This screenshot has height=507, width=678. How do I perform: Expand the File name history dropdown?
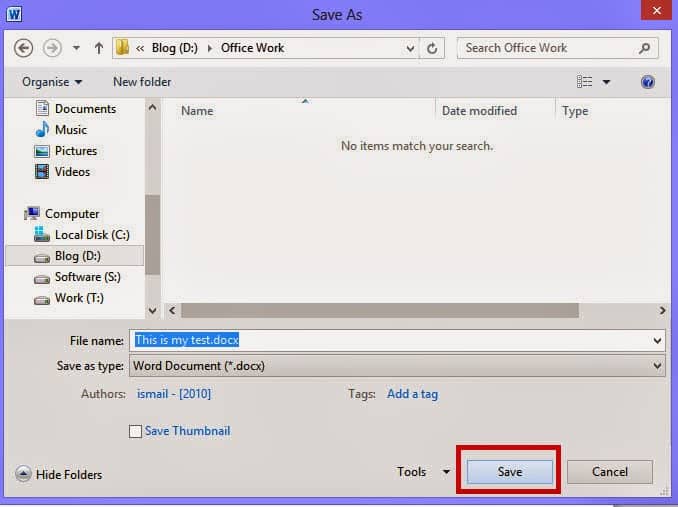pos(657,341)
